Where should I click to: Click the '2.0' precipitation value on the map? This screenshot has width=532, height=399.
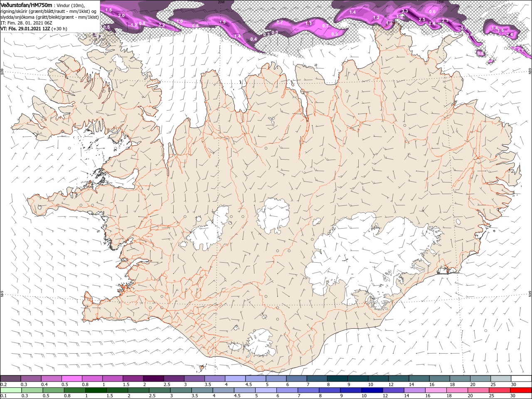[x=122, y=15]
